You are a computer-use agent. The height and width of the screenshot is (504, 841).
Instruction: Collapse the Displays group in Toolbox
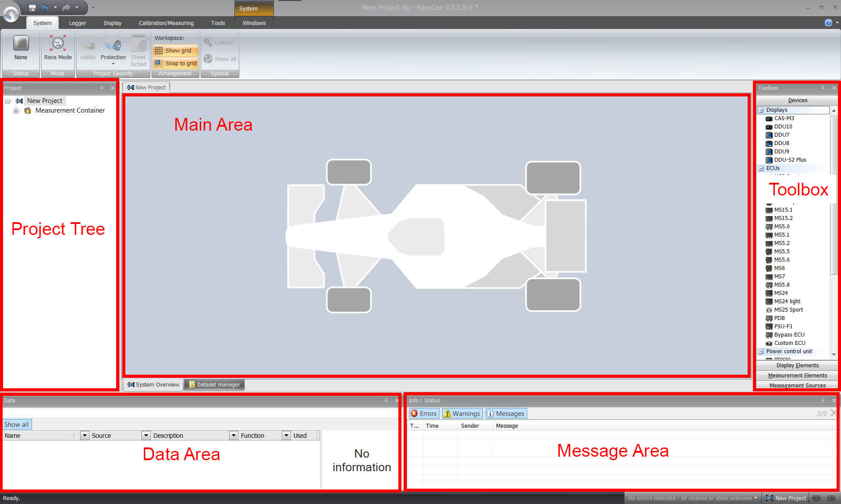click(761, 110)
